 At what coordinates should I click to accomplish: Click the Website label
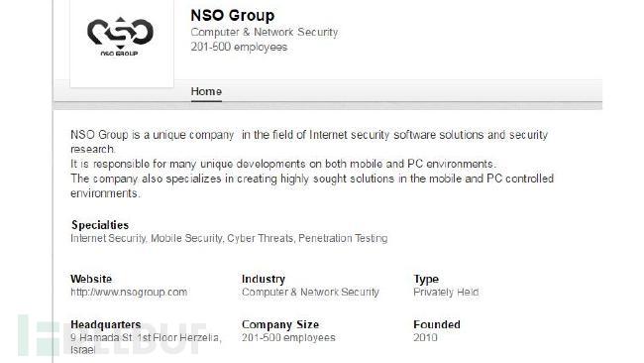pos(91,279)
